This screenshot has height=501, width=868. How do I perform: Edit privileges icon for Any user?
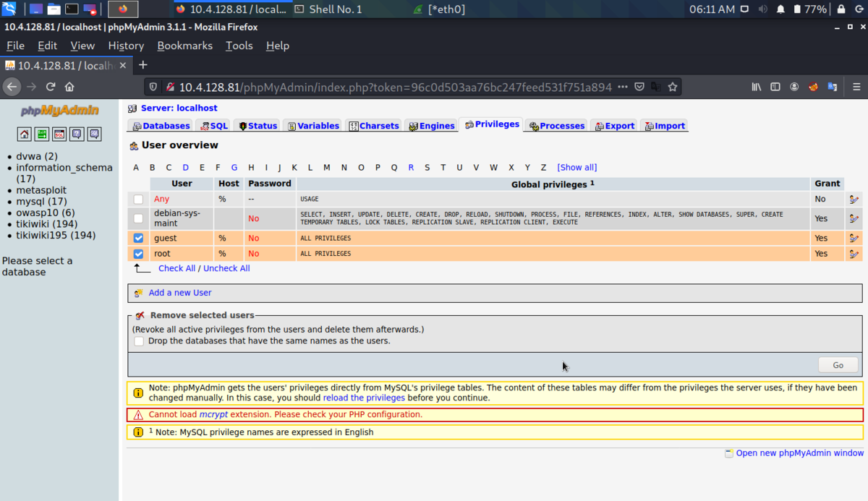tap(854, 199)
